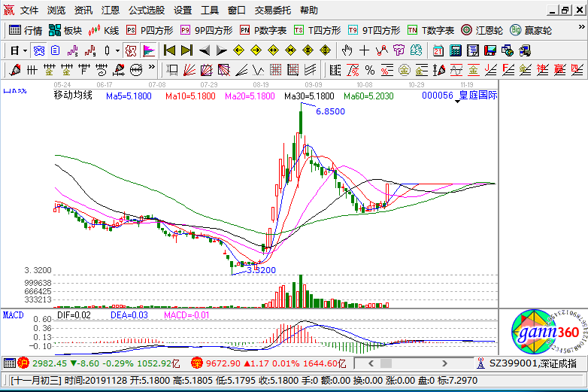
Task: Select the red 神 angle line tool
Action: click(542, 70)
